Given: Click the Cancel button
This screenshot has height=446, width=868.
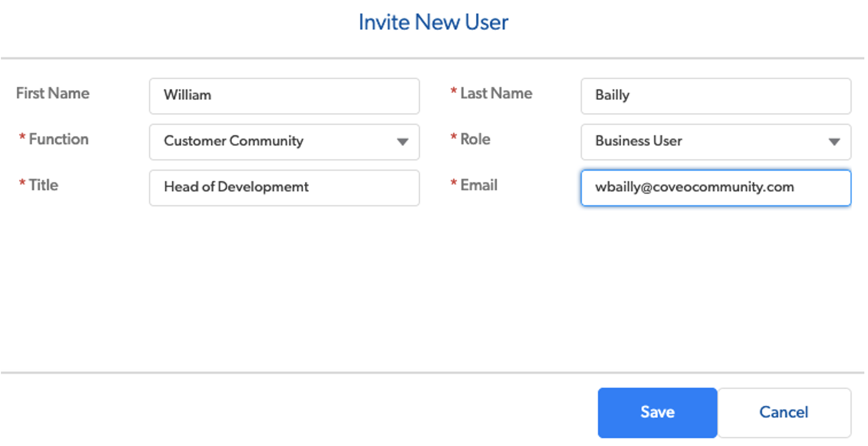Looking at the screenshot, I should coord(783,412).
